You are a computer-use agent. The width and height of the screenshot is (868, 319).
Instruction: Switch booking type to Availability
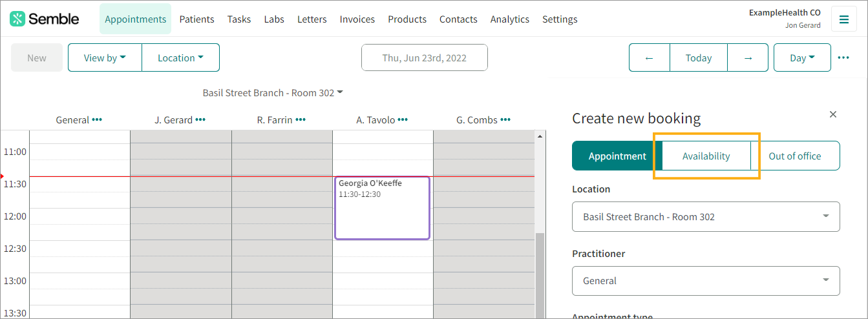(x=706, y=156)
